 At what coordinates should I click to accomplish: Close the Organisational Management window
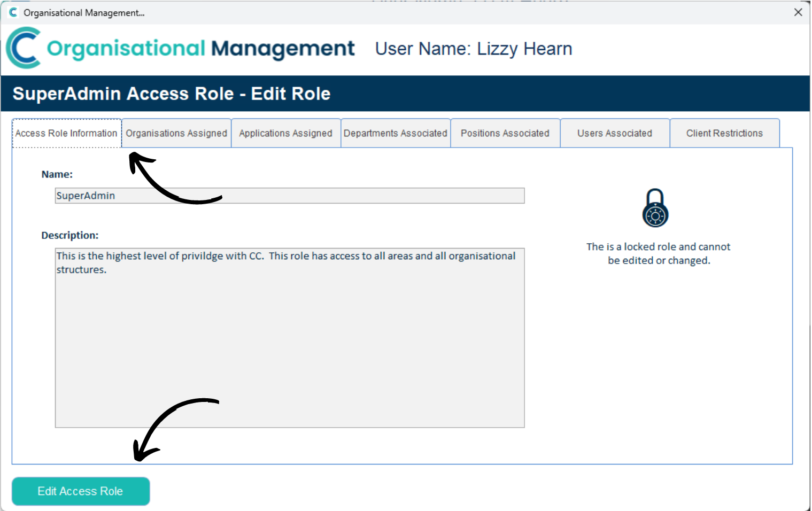[799, 12]
